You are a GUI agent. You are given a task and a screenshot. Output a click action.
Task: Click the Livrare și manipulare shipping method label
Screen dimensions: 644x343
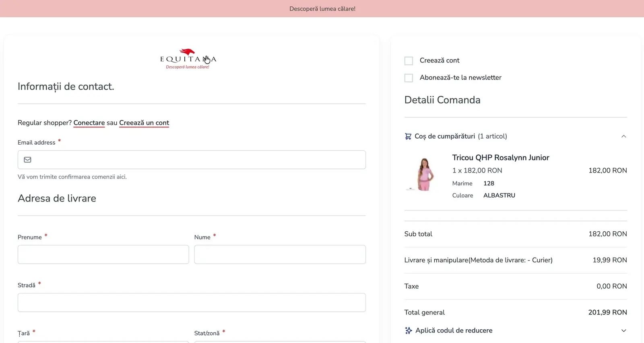click(479, 260)
